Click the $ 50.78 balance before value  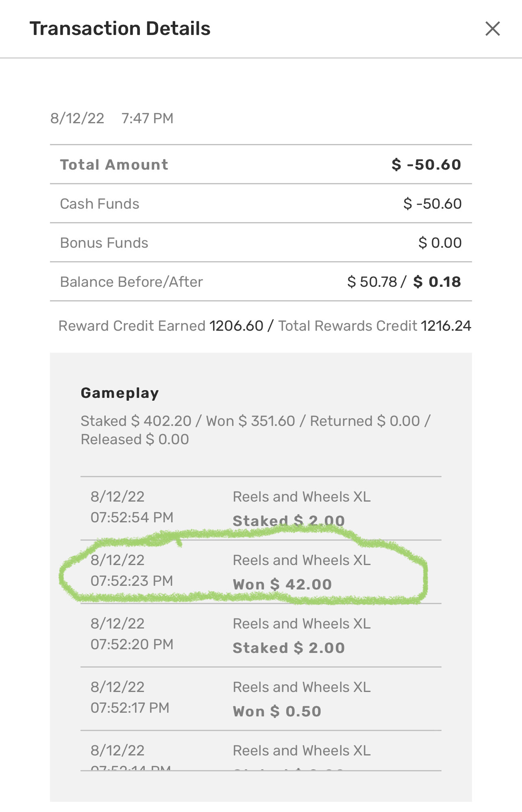(x=372, y=282)
